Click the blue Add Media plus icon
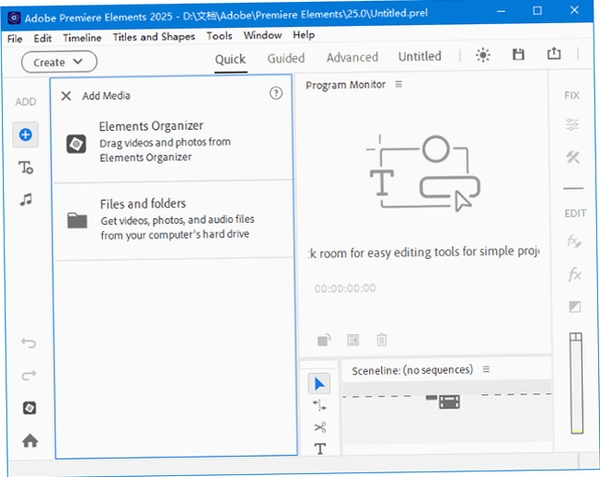The width and height of the screenshot is (600, 477). pyautogui.click(x=25, y=135)
